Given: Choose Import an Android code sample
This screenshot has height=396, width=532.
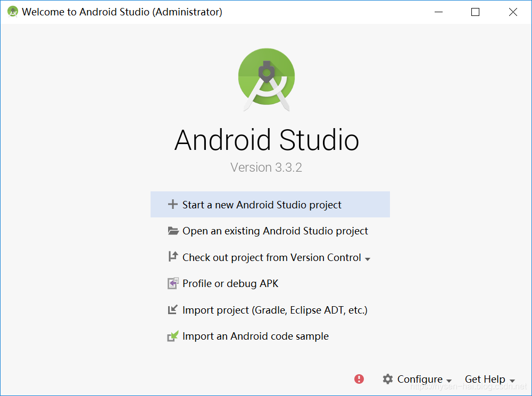Looking at the screenshot, I should (255, 336).
